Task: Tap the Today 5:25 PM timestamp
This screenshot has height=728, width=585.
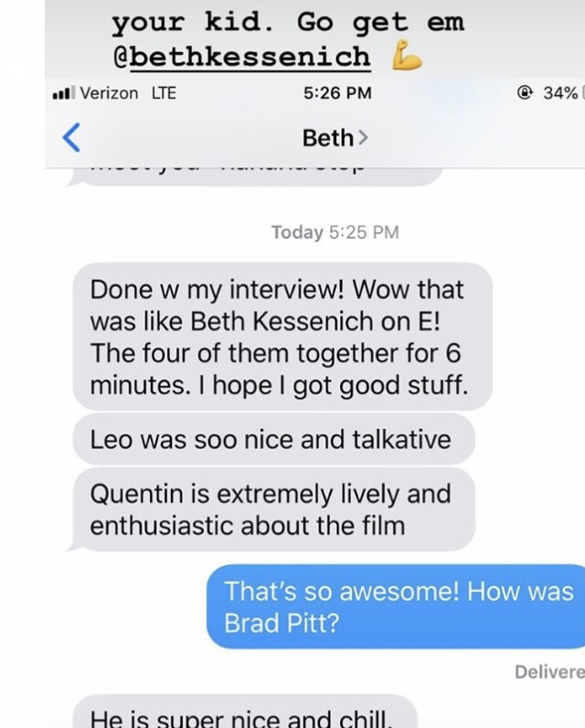Action: click(335, 231)
